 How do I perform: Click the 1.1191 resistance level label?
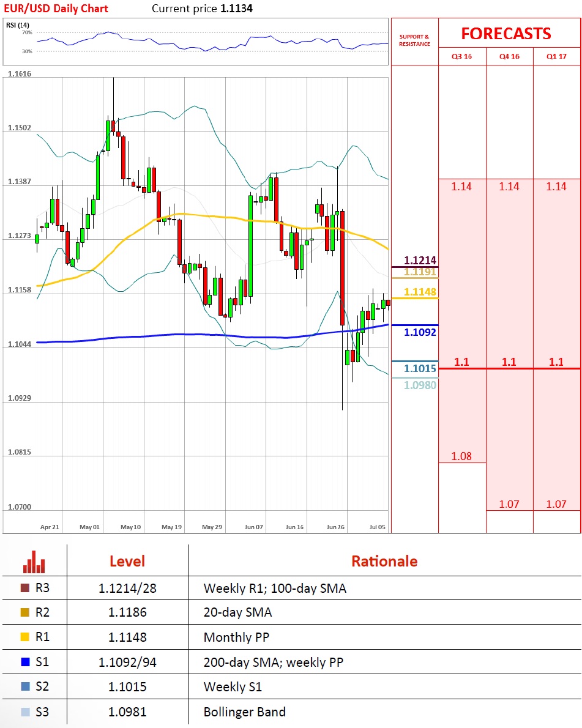[420, 272]
